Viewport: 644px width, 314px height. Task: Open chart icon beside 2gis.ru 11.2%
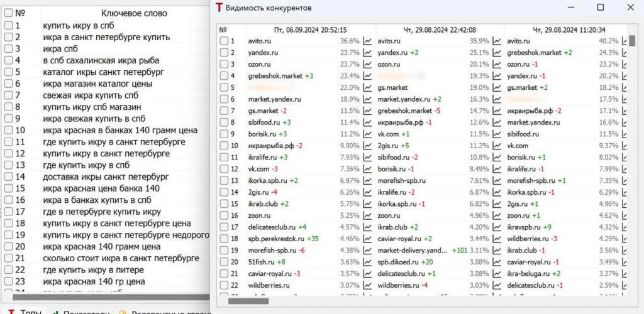point(497,146)
